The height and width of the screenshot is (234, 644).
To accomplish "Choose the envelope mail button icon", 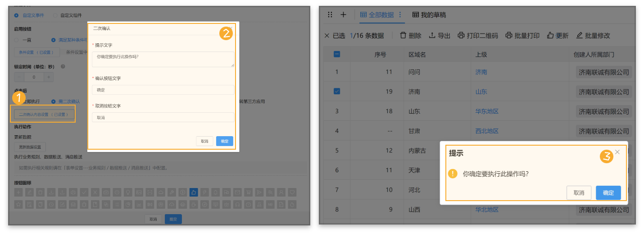I will click(237, 193).
